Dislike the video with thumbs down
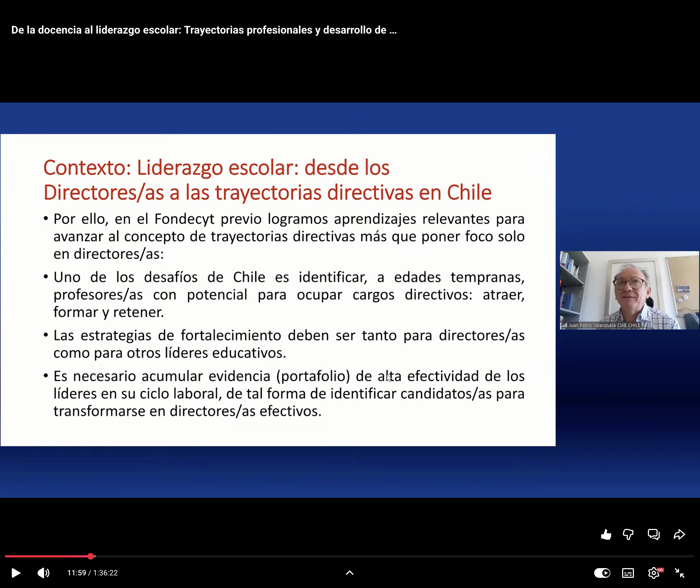700x588 pixels. pyautogui.click(x=628, y=535)
